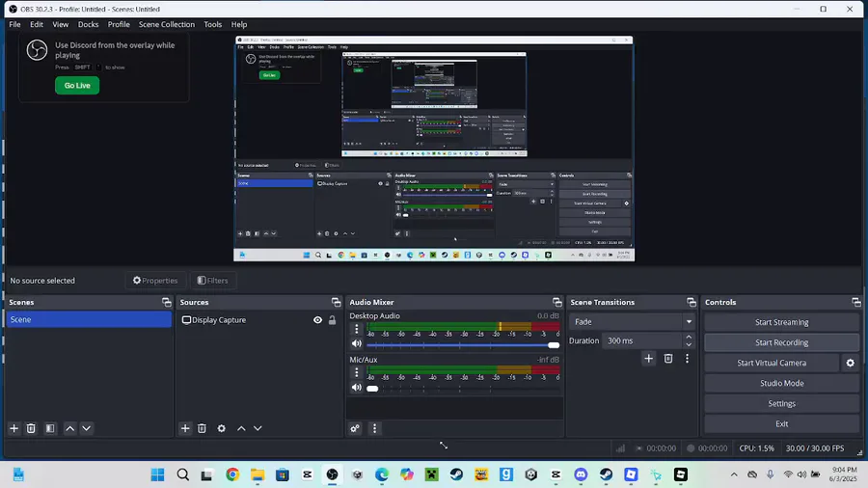Open Virtual Camera settings gear icon

[851, 363]
